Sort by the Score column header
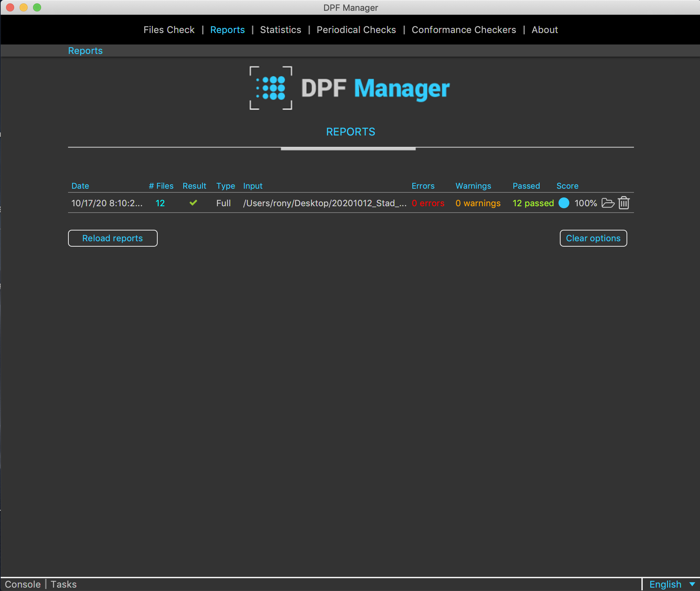 click(567, 186)
